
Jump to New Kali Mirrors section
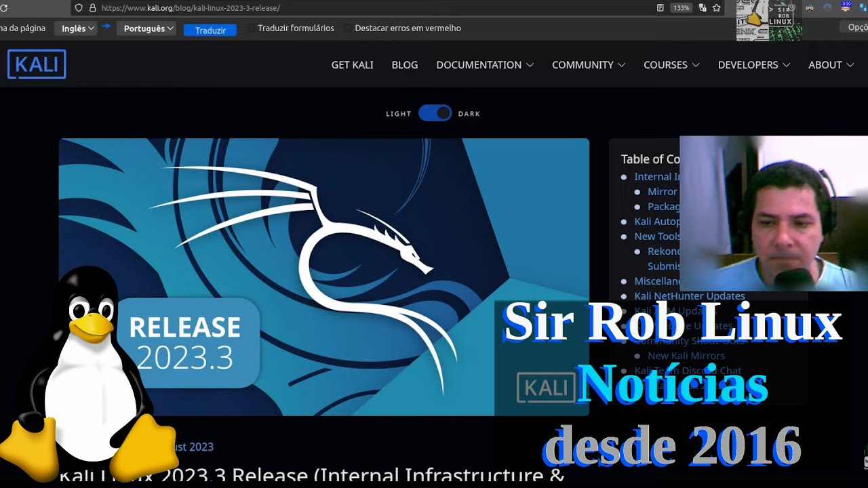[686, 356]
